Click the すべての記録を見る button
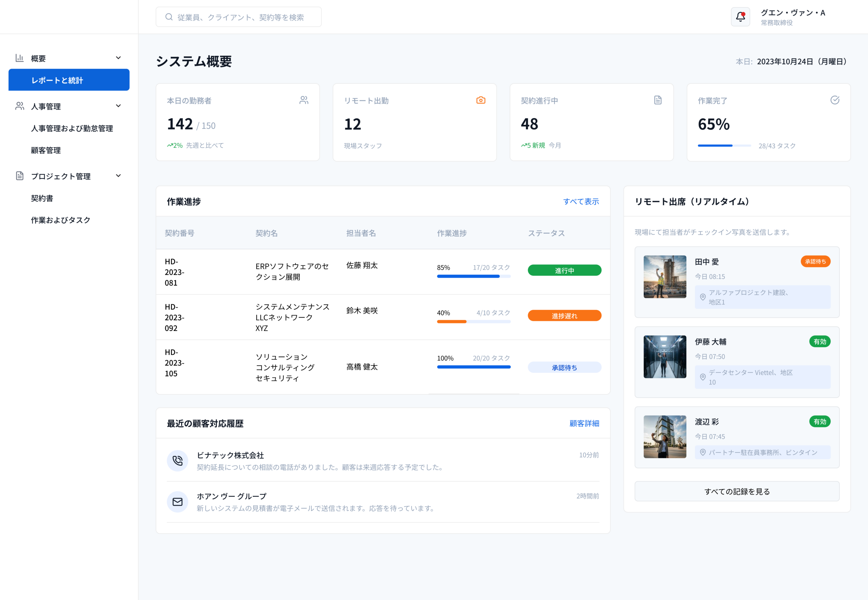Viewport: 868px width, 600px height. point(737,491)
